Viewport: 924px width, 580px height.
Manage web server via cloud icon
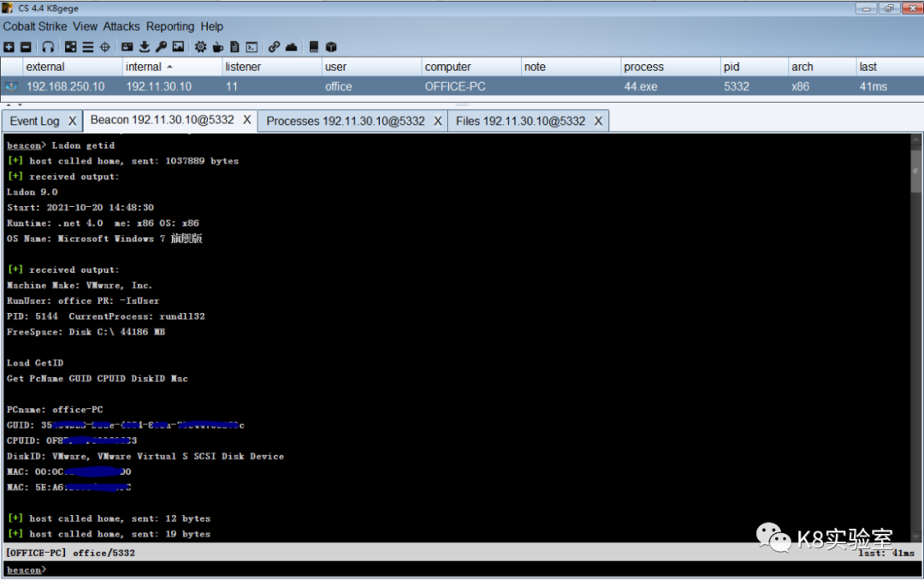pyautogui.click(x=291, y=47)
